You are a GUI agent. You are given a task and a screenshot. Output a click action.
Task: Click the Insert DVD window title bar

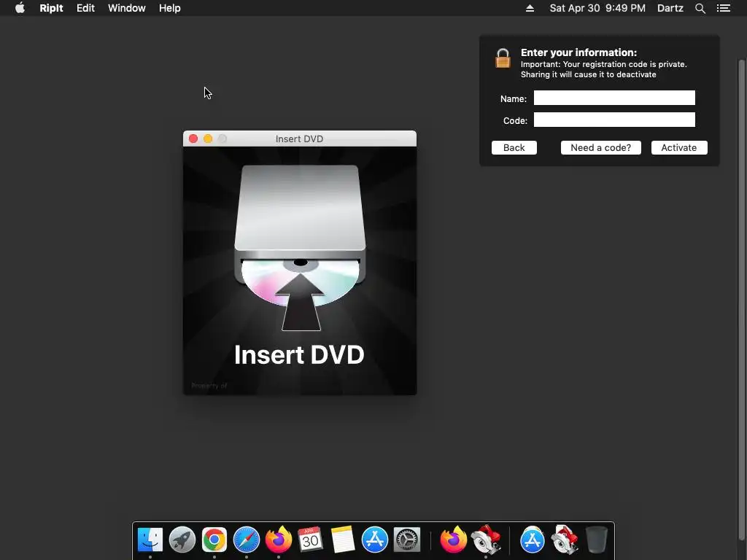pyautogui.click(x=300, y=139)
